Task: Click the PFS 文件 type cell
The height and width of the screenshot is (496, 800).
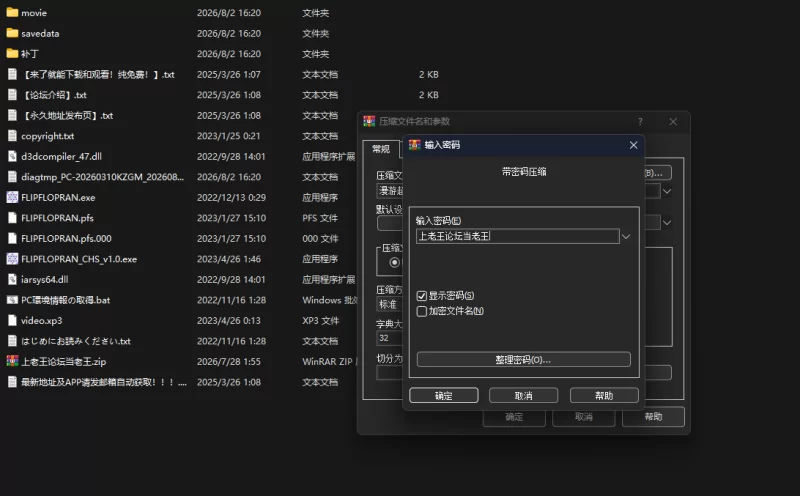Action: (x=320, y=218)
